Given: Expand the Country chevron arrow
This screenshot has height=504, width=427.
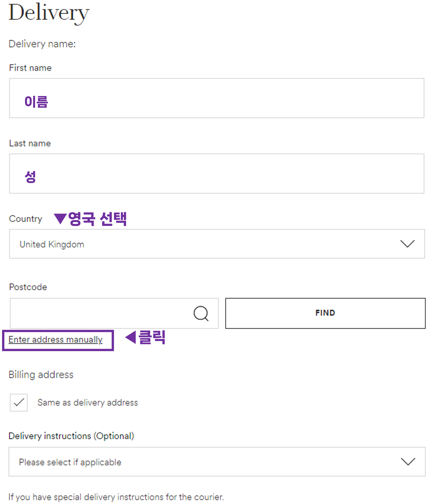Looking at the screenshot, I should (x=407, y=244).
